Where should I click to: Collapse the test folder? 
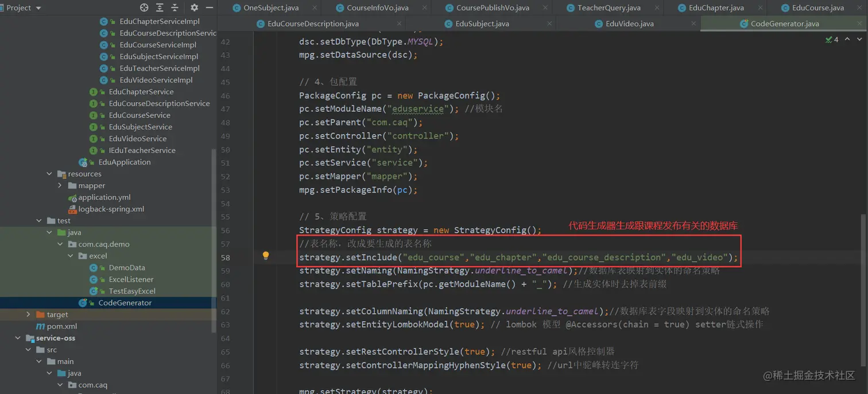click(x=38, y=221)
